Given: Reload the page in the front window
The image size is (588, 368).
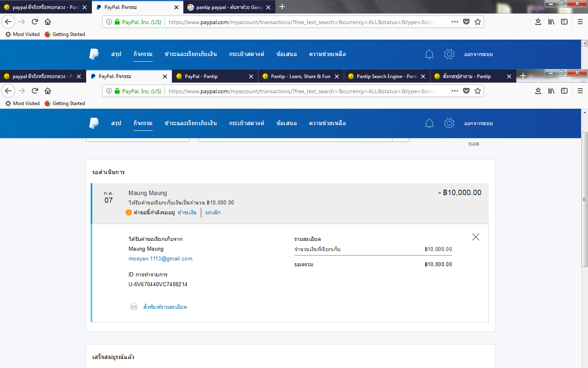Looking at the screenshot, I should coord(35,91).
